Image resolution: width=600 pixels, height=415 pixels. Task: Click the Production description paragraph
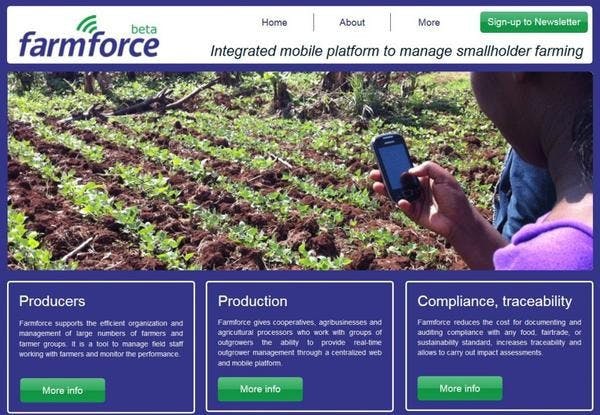[x=300, y=343]
